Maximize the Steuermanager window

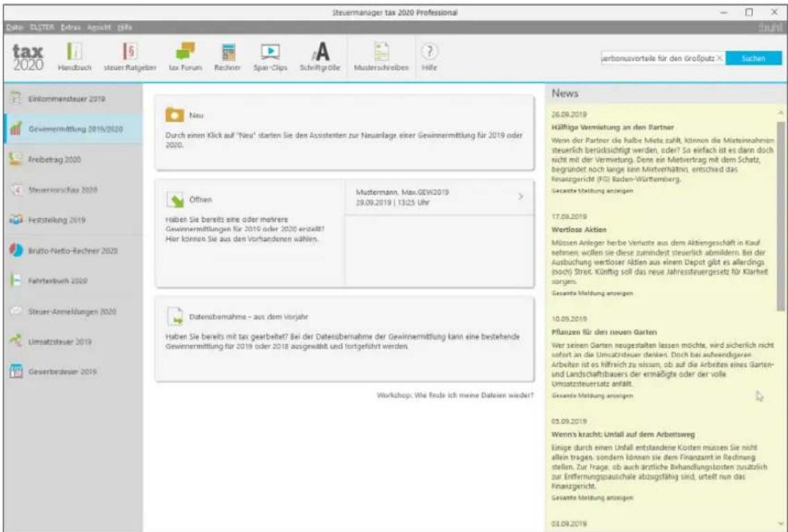[748, 12]
